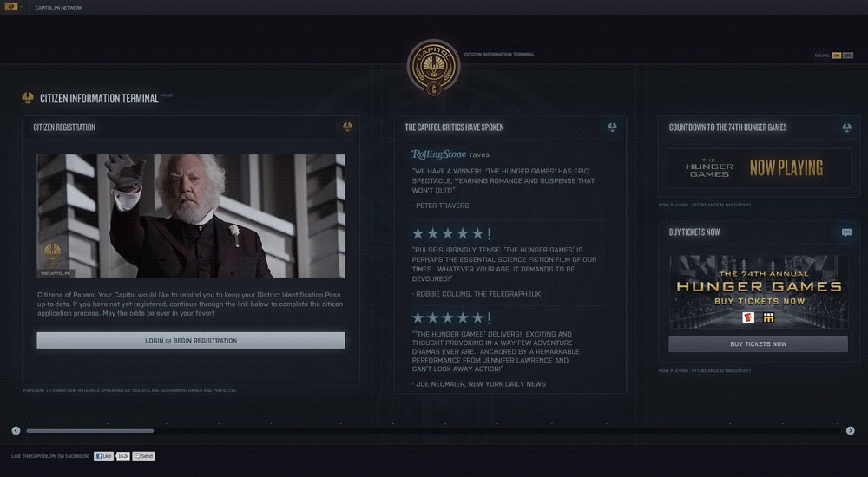Click the Facebook Like button

pos(103,456)
